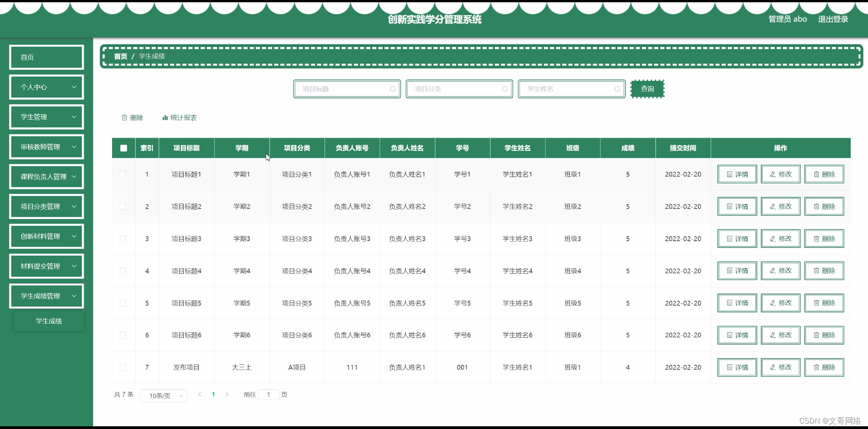868x429 pixels.
Task: Open 详情 for row 项目标题5
Action: click(737, 303)
